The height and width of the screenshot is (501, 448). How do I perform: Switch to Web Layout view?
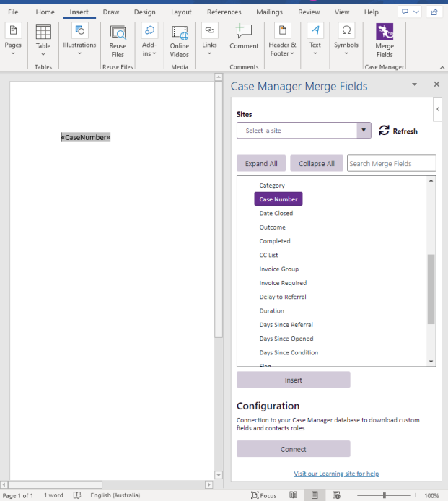(336, 495)
